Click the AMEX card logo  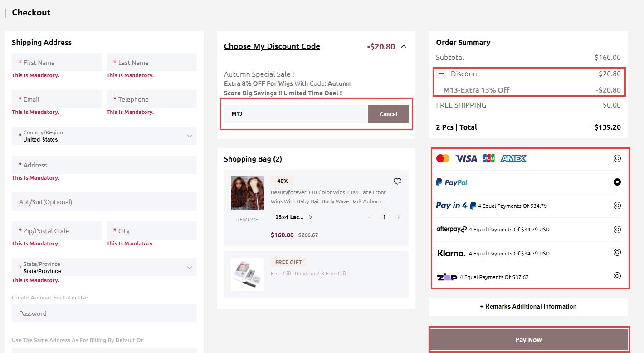click(513, 158)
